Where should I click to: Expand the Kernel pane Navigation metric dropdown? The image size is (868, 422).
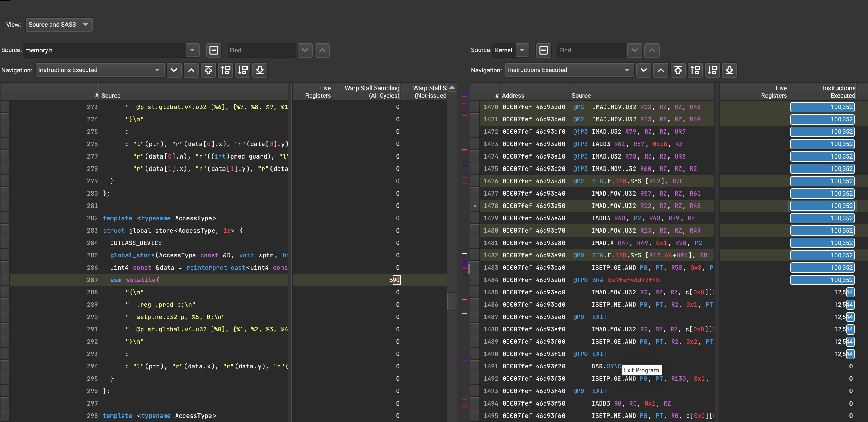pyautogui.click(x=569, y=70)
